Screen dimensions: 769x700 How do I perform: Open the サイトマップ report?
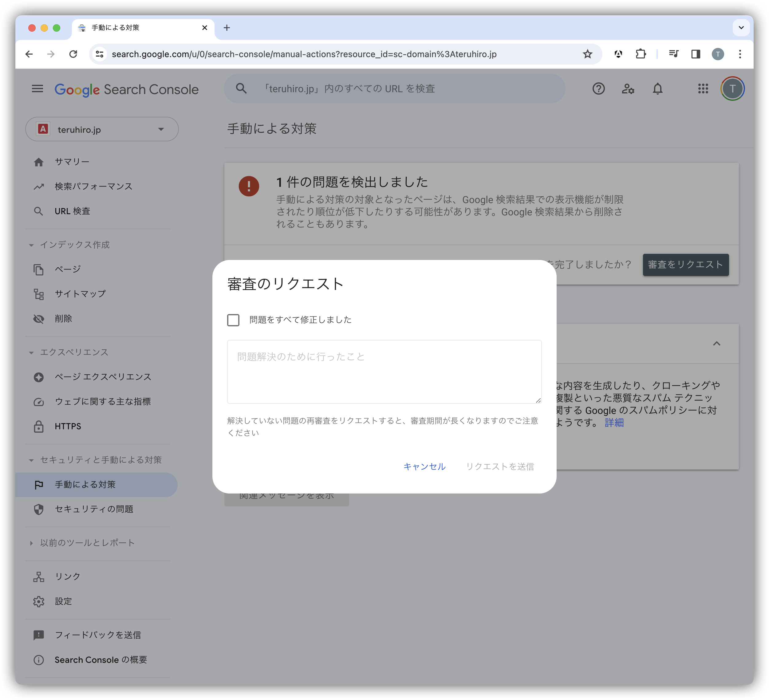pos(80,293)
